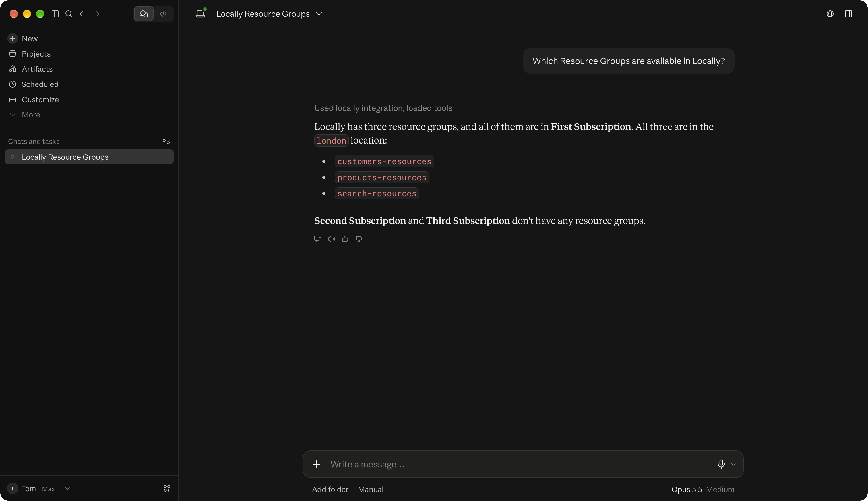Give thumbs up to response
868x501 pixels.
tap(345, 239)
